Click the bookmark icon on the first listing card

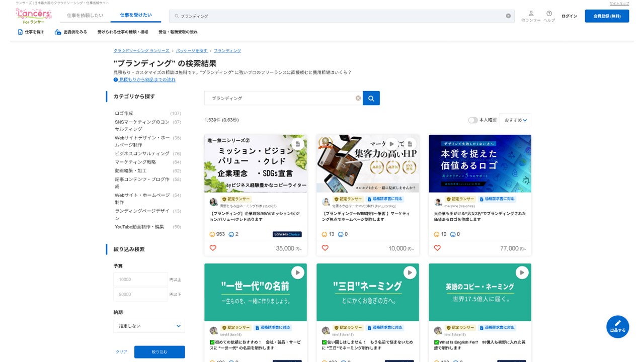coord(297,143)
